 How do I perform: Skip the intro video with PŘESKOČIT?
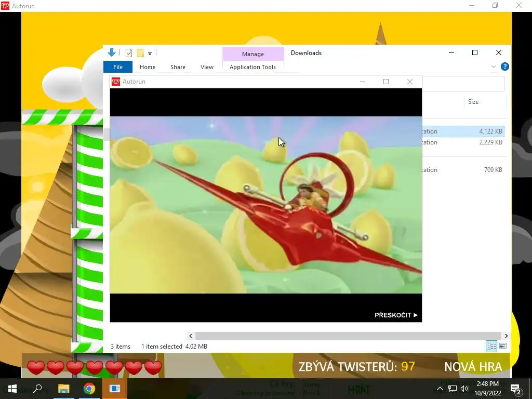tap(396, 315)
